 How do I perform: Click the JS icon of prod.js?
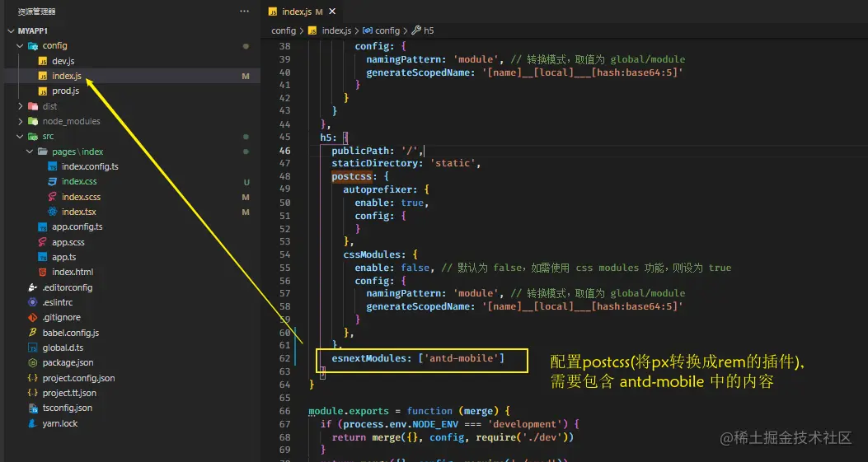[x=43, y=91]
